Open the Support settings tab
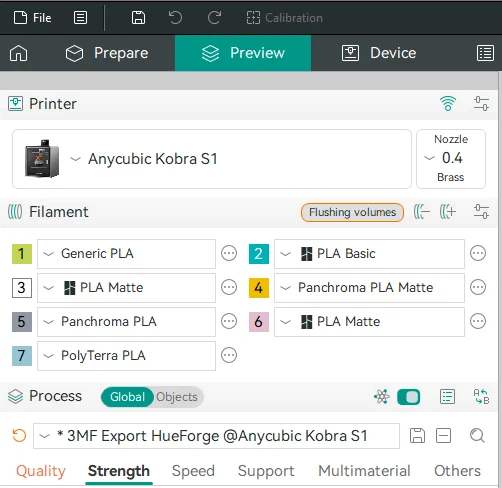Screen dimensions: 502x488 [x=266, y=471]
